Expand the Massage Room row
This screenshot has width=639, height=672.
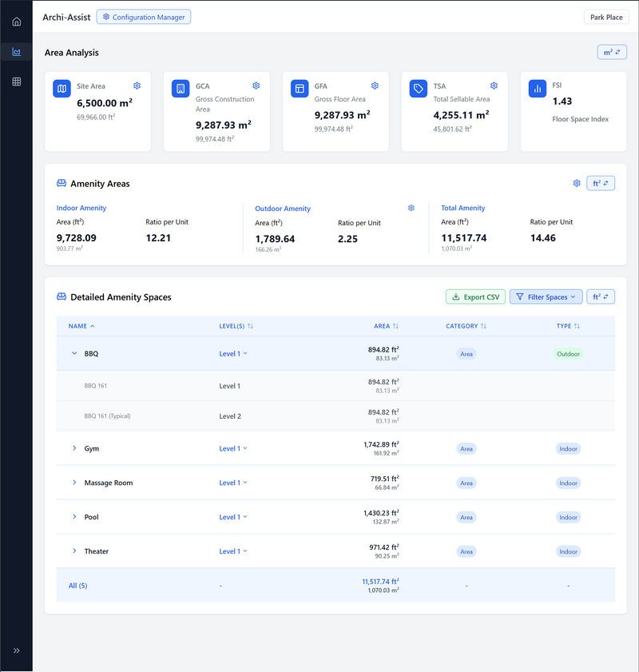coord(74,483)
